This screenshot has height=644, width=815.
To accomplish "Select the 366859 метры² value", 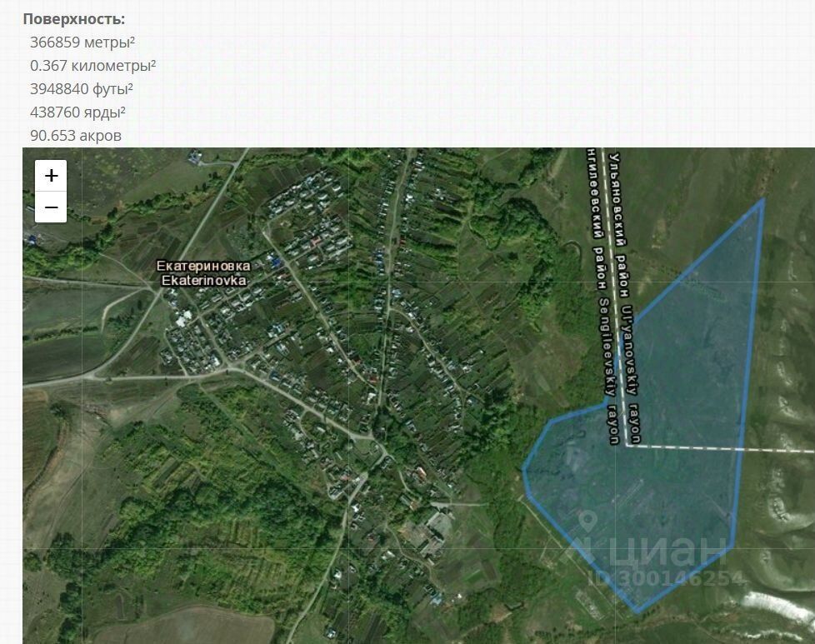I will pos(82,42).
